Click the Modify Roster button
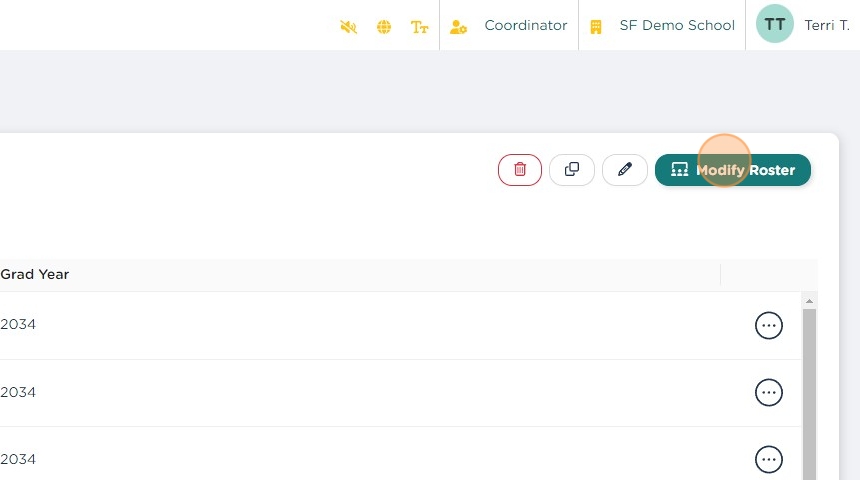Viewport: 860px width, 480px height. (733, 170)
